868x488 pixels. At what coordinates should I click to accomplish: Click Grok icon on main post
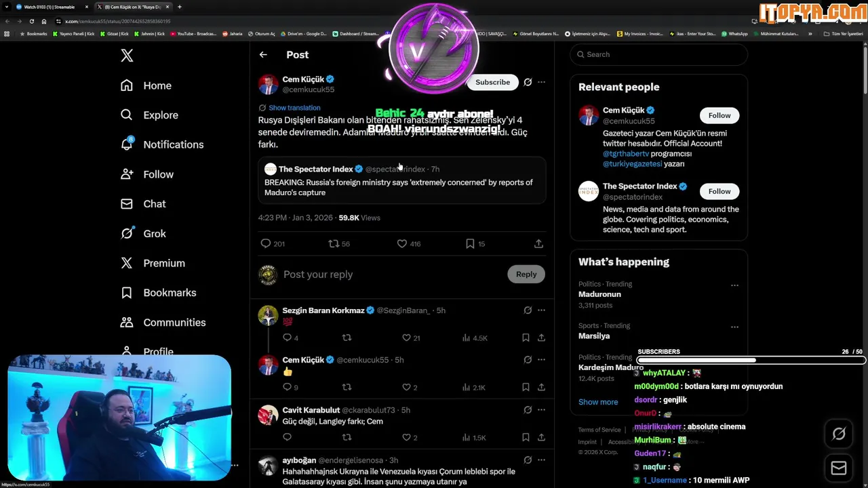[528, 82]
